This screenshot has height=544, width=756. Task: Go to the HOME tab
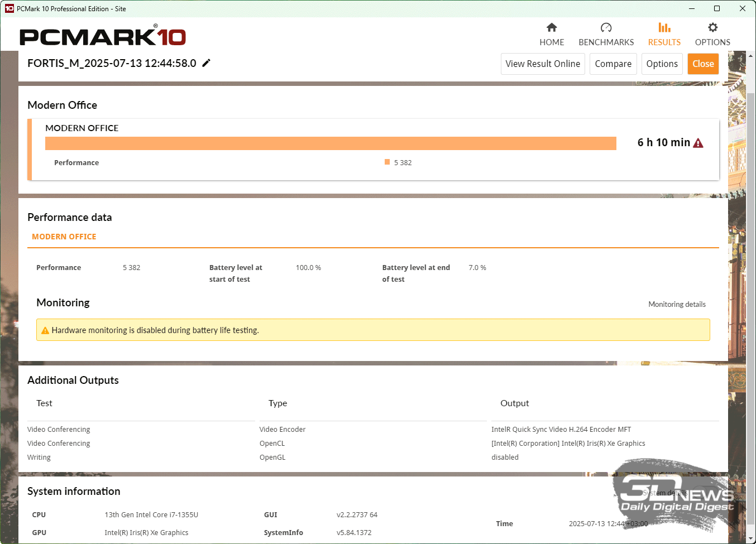pyautogui.click(x=552, y=42)
